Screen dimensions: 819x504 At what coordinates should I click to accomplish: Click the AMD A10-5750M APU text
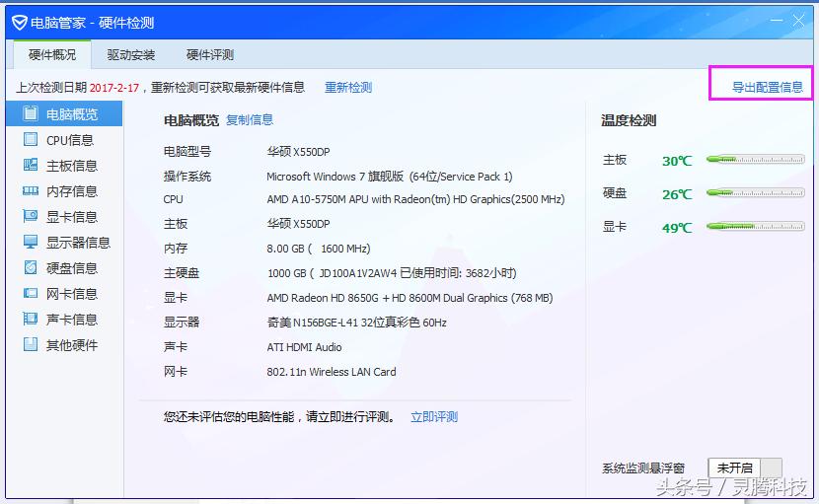click(317, 199)
